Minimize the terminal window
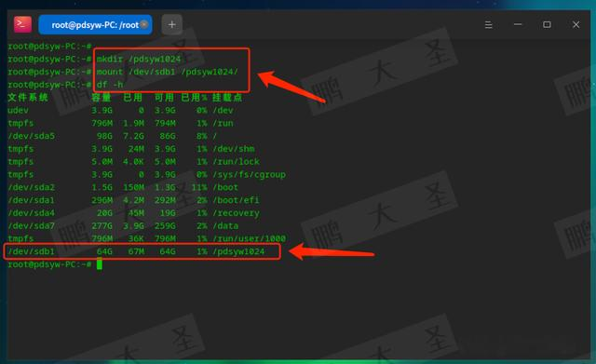 pyautogui.click(x=518, y=25)
